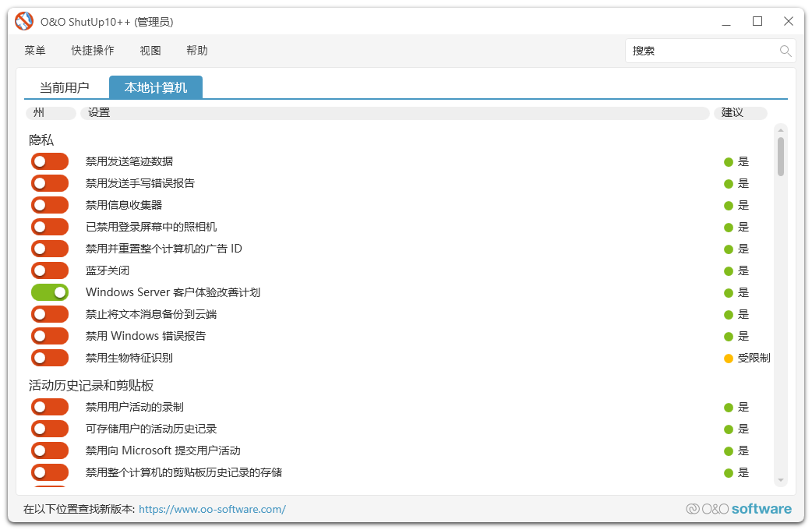This screenshot has height=530, width=812.
Task: Click green recommendation dot for 禁用信息收集器
Action: (729, 206)
